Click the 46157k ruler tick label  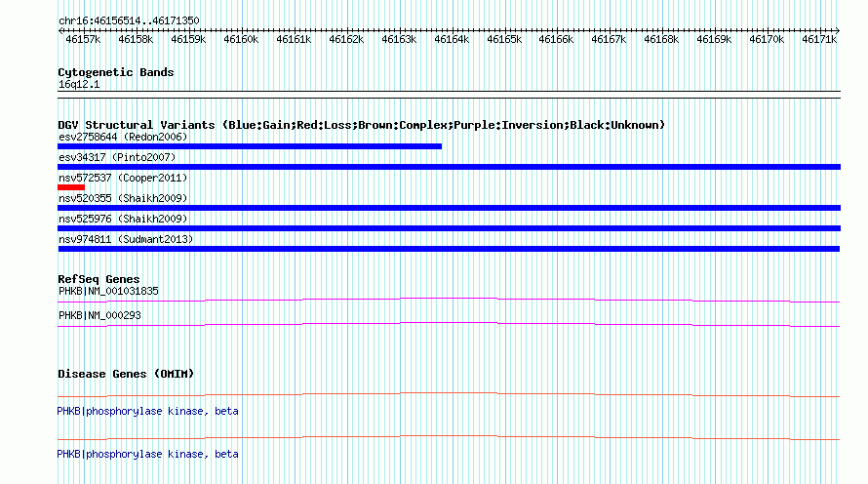(83, 39)
